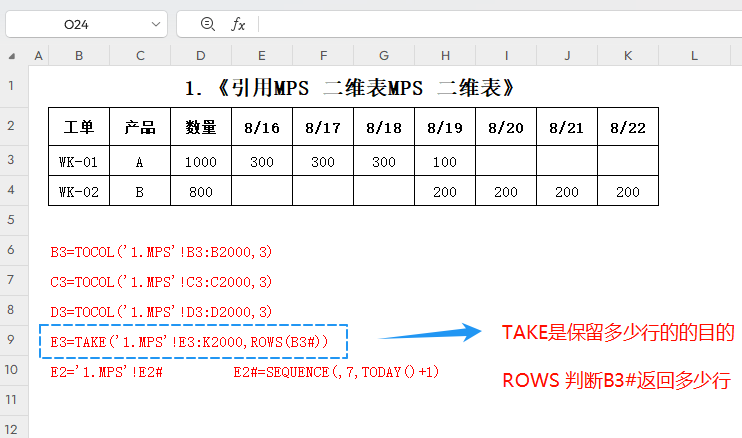Select column E header

pos(262,56)
